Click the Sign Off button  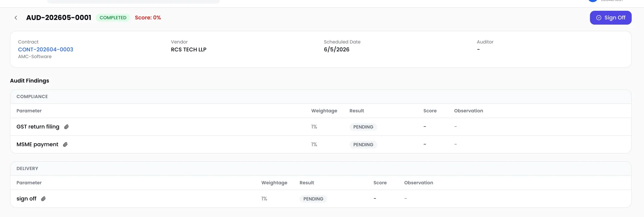pyautogui.click(x=610, y=18)
